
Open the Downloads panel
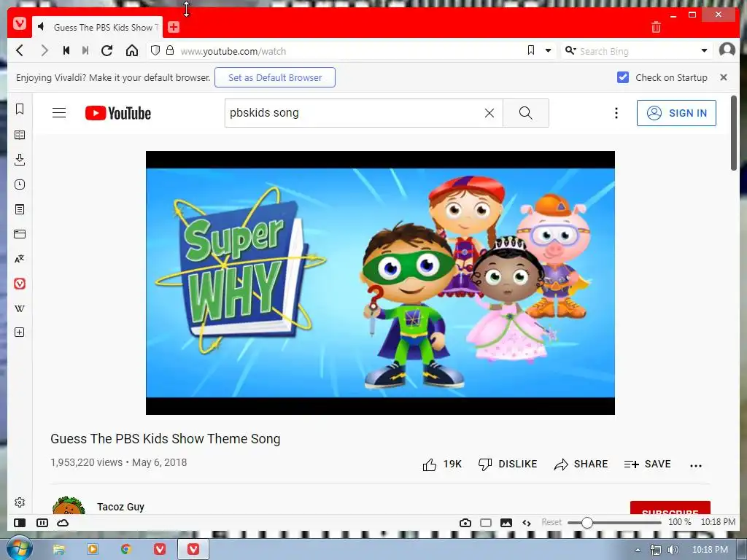pos(20,160)
